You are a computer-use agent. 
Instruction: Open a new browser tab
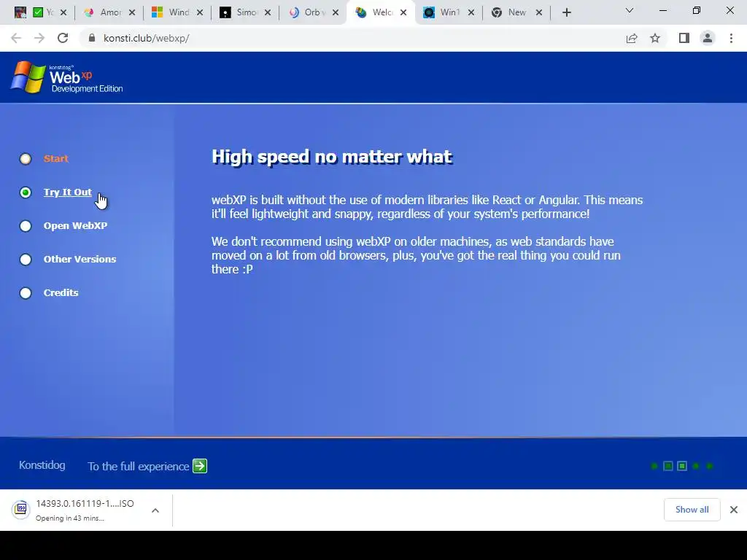[566, 12]
